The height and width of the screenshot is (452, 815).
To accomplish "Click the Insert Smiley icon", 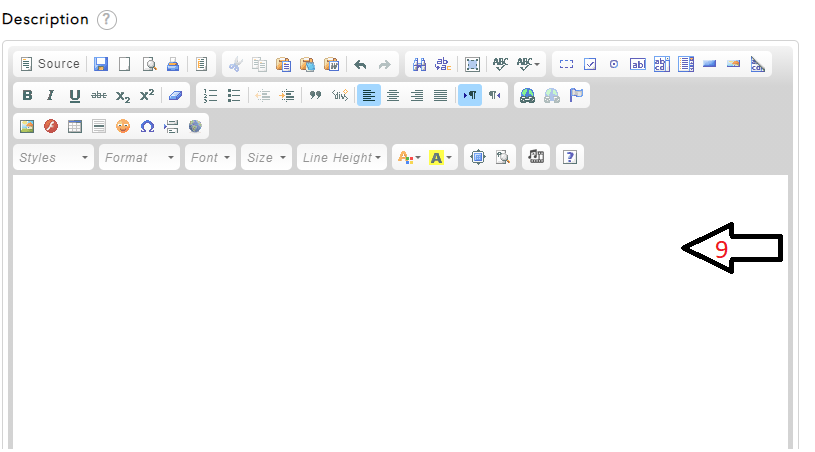I will click(123, 127).
